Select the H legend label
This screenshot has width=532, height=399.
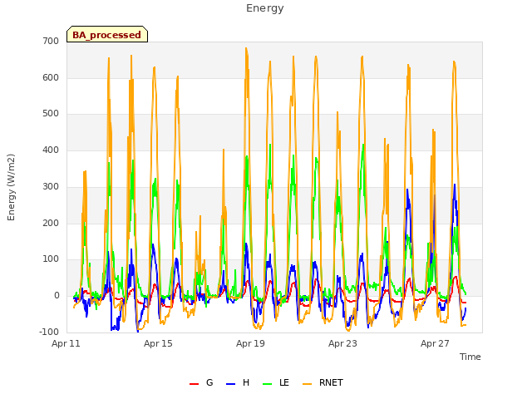coord(246,382)
